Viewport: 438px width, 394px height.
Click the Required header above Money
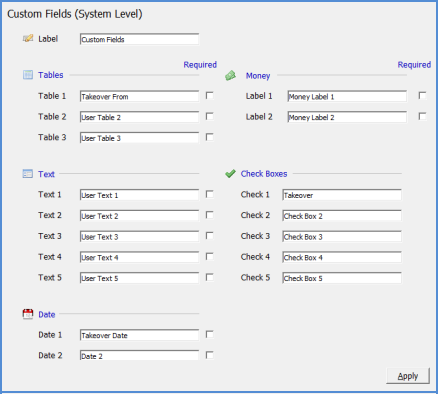pos(414,65)
